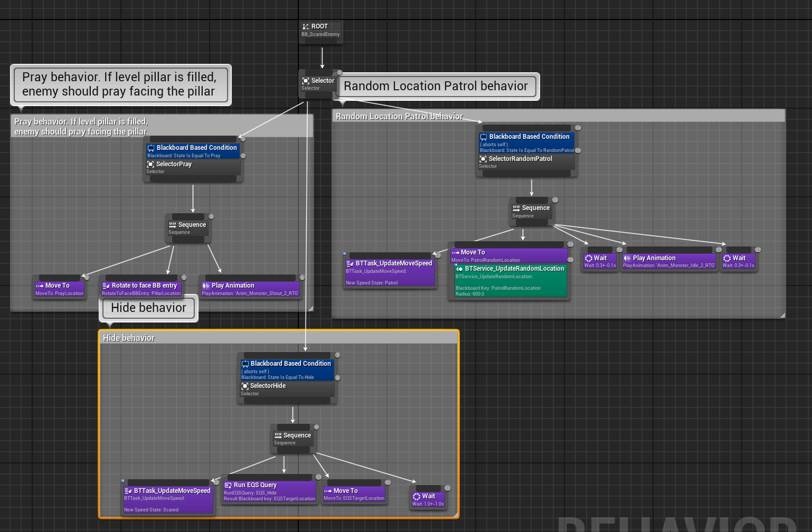812x532 pixels.
Task: Click the Selector icon on the root Selector node
Action: [307, 81]
